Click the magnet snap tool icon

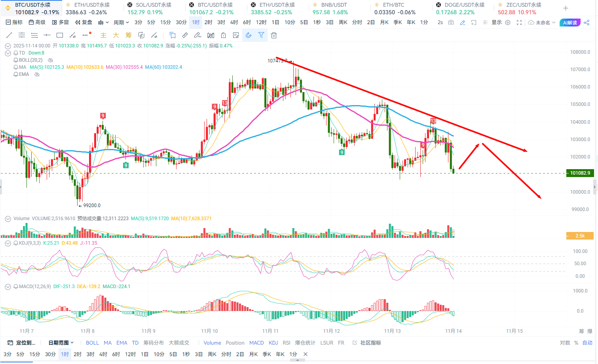pos(249,36)
